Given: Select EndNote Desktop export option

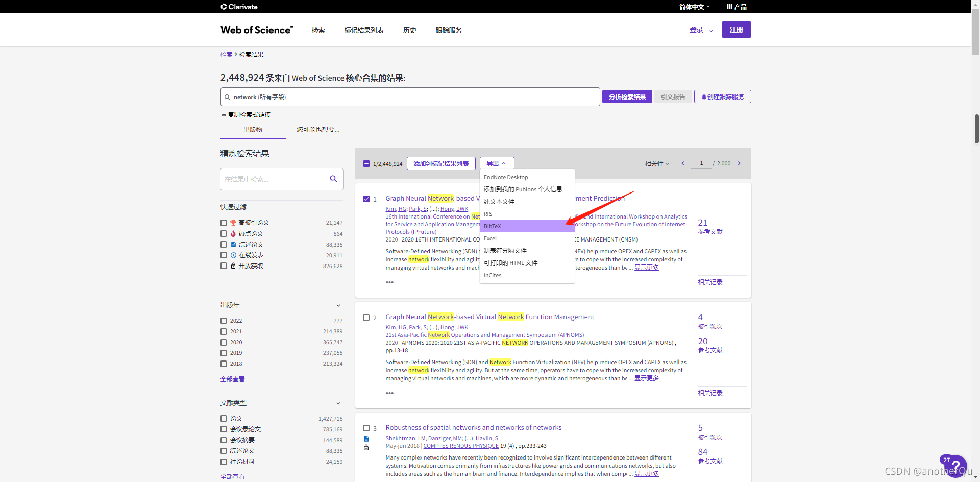Looking at the screenshot, I should click(x=527, y=177).
